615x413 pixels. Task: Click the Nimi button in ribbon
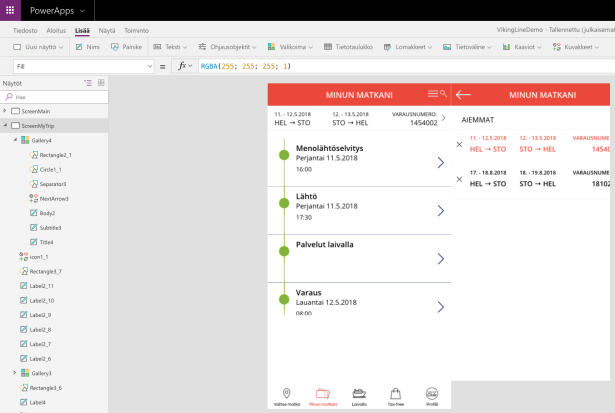coord(87,47)
